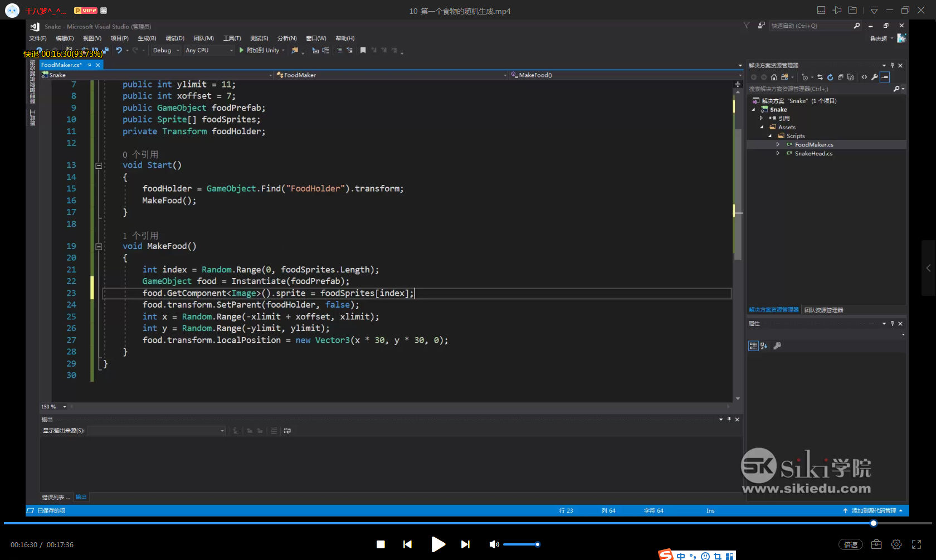The image size is (936, 560).
Task: Click 添加到源代码管理 in status bar
Action: (x=873, y=511)
